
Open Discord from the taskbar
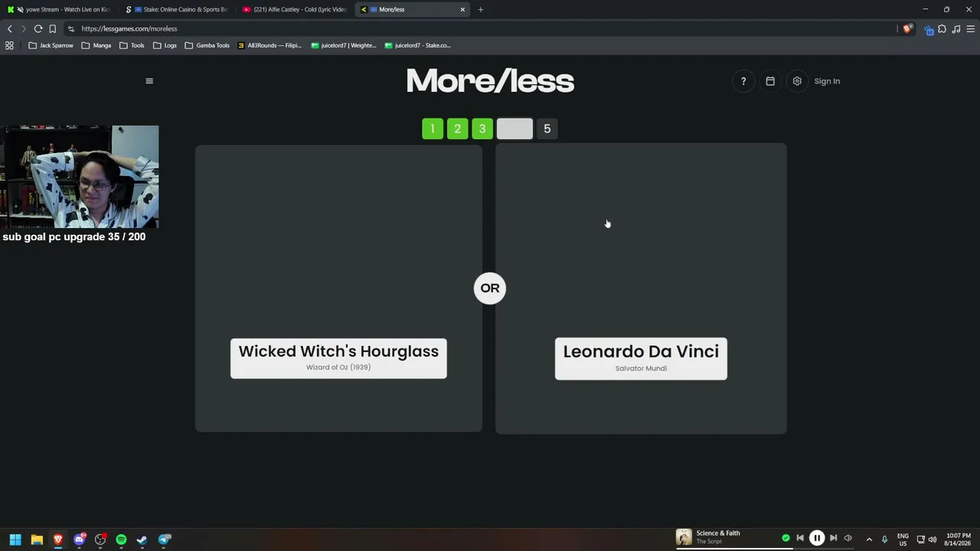[79, 540]
